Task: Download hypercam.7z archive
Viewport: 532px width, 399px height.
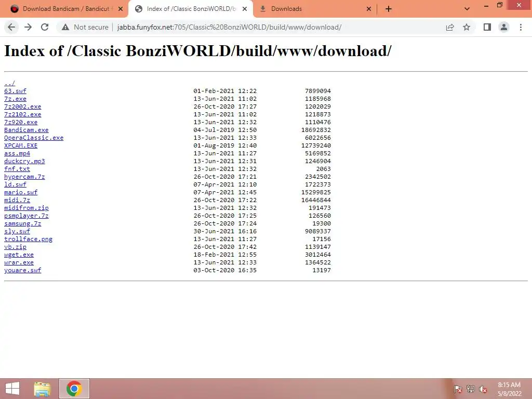Action: point(24,177)
